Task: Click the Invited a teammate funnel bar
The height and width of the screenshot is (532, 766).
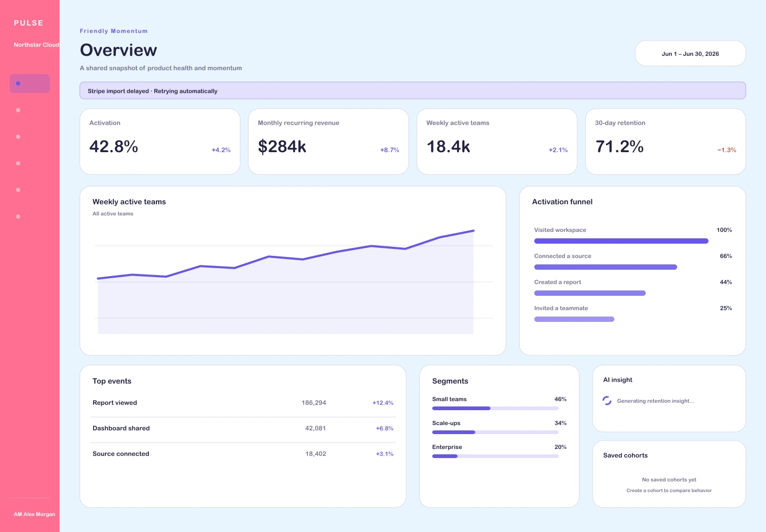Action: (574, 319)
